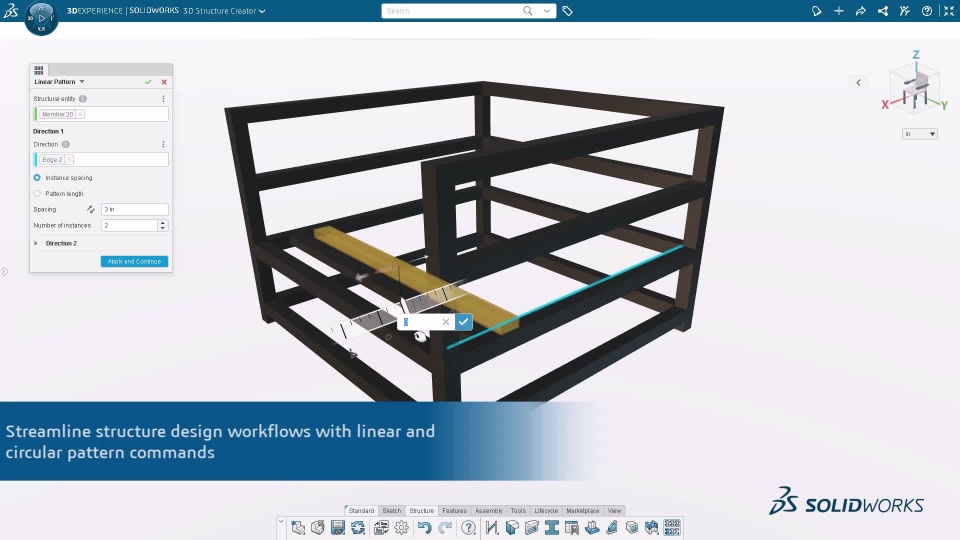Click the Number of instances field

coord(129,225)
